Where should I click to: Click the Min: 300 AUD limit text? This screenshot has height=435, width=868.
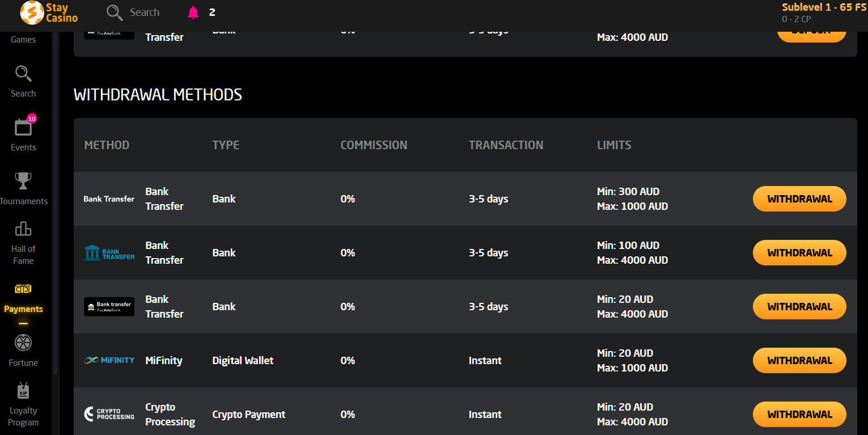point(628,192)
